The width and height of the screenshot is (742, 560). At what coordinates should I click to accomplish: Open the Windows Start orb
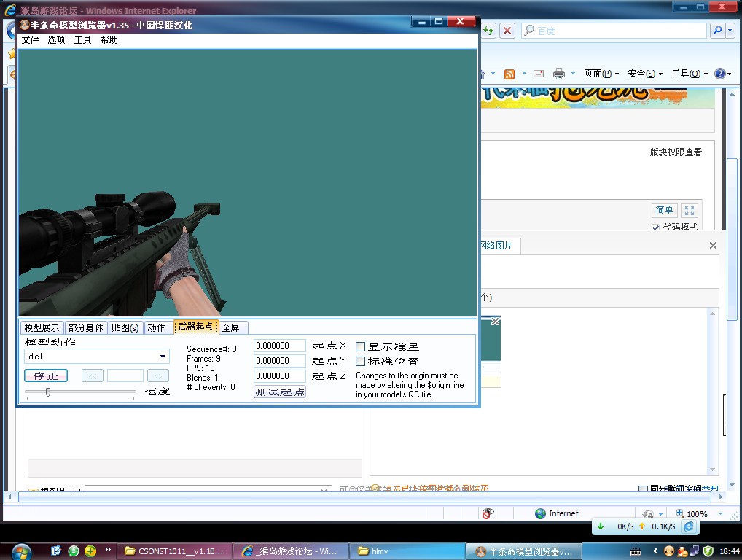click(x=21, y=551)
